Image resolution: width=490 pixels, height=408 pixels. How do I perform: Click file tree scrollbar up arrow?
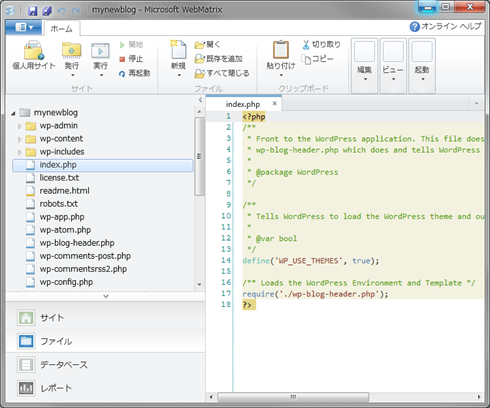click(x=199, y=111)
